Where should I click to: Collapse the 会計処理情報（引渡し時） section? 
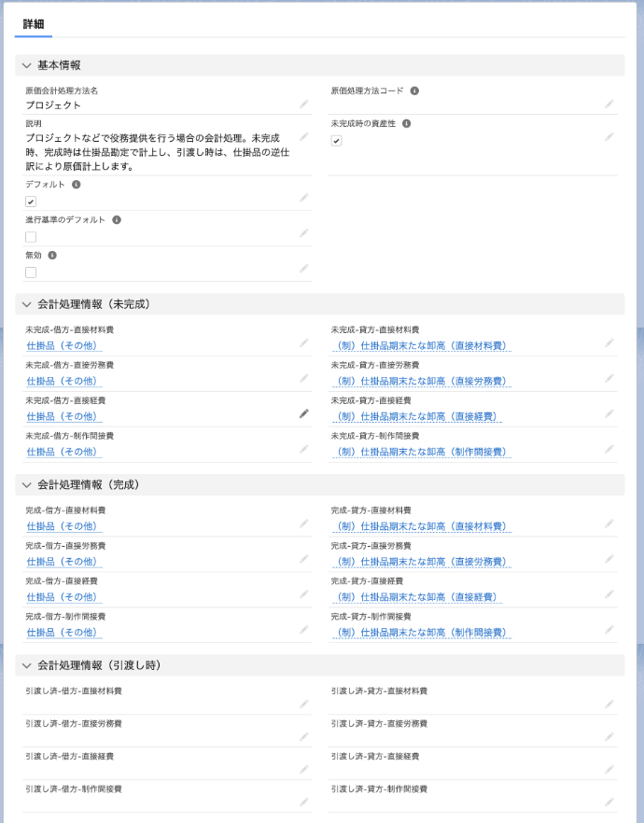pyautogui.click(x=26, y=665)
